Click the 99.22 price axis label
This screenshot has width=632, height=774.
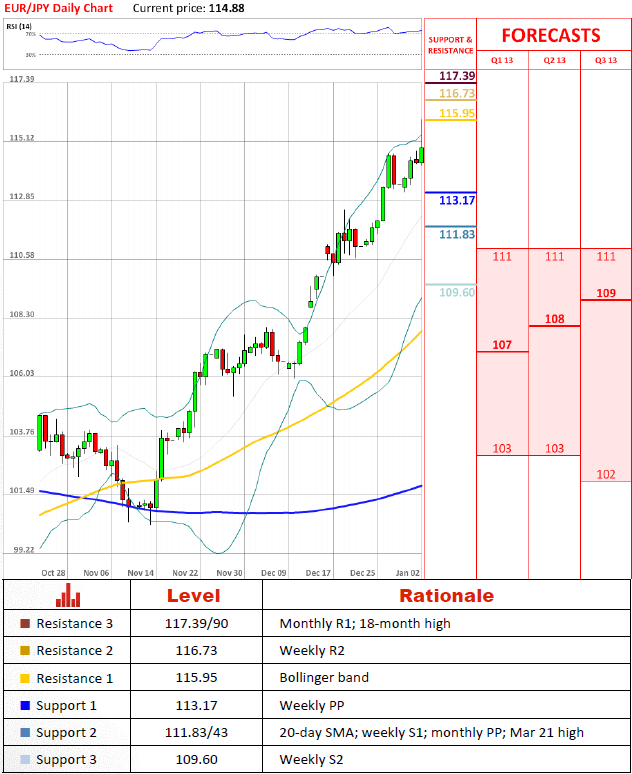pos(24,550)
